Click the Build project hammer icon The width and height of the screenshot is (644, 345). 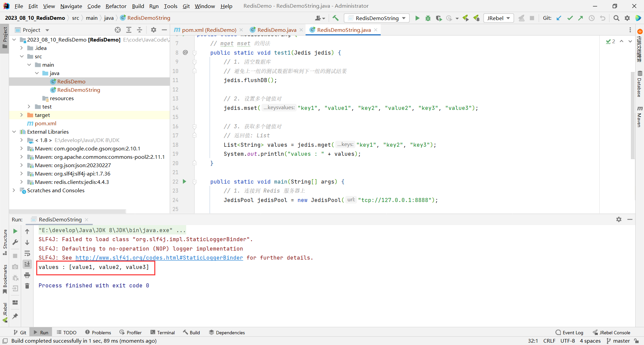pyautogui.click(x=336, y=18)
